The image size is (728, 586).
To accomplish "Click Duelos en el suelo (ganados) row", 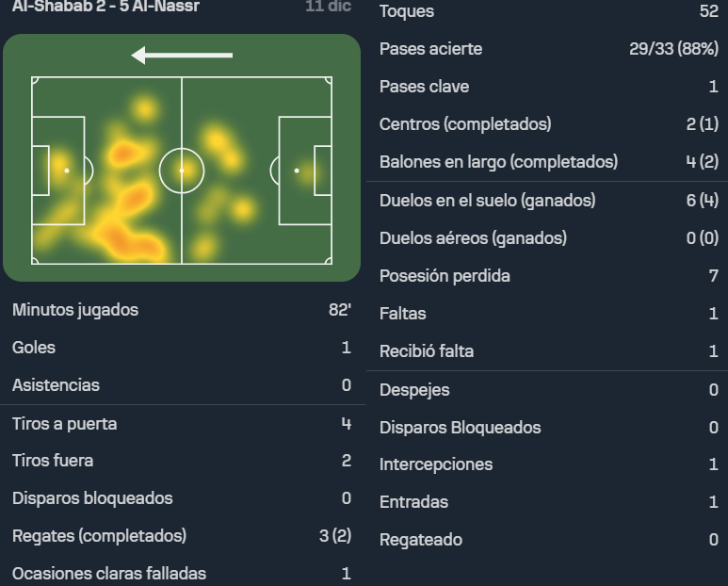I will pos(549,200).
